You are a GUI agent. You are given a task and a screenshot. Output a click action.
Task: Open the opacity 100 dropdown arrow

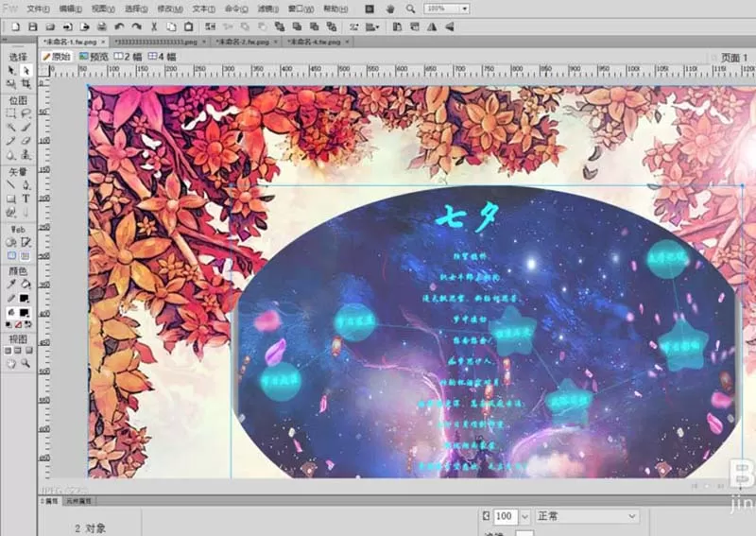click(x=524, y=517)
